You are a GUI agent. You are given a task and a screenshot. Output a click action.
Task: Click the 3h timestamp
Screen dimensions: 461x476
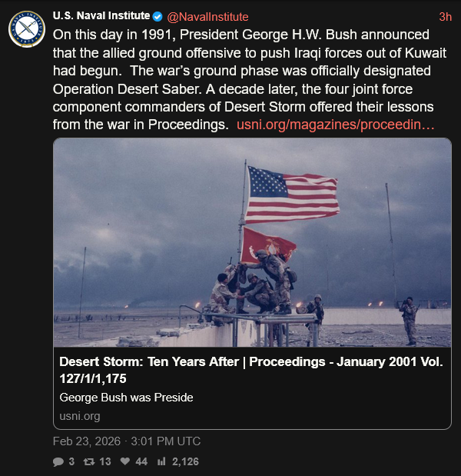coord(445,16)
